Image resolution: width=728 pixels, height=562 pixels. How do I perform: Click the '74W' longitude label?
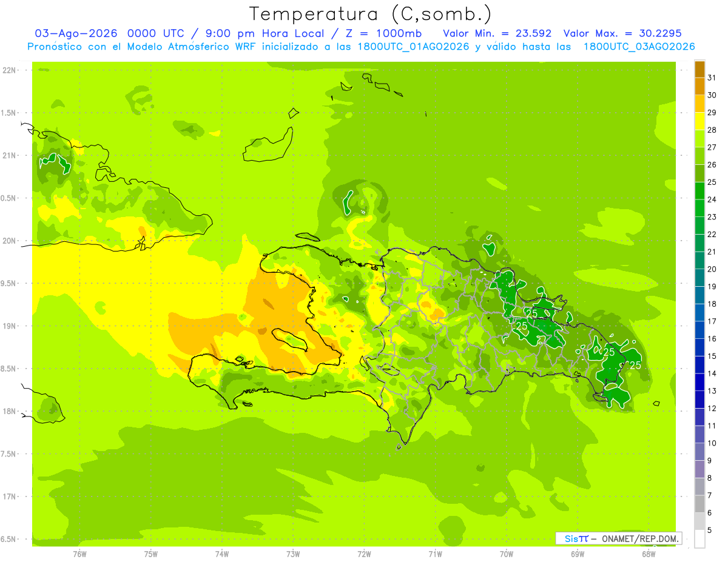(x=222, y=554)
